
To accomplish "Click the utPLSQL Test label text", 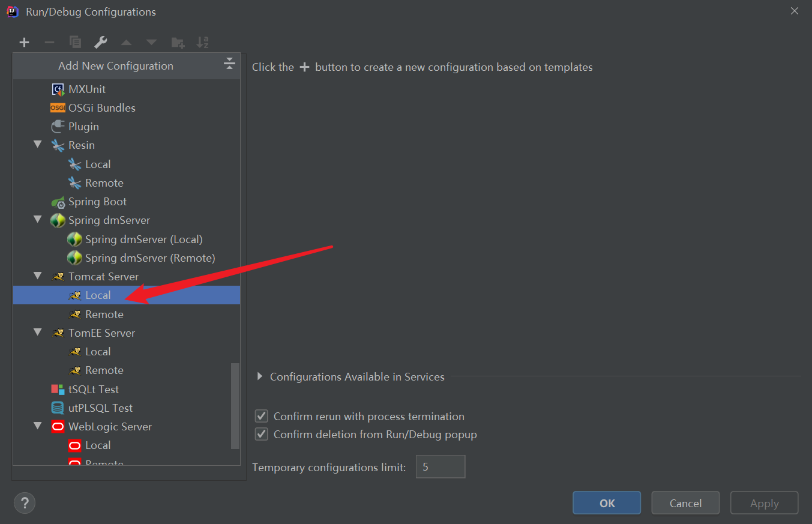I will (100, 408).
